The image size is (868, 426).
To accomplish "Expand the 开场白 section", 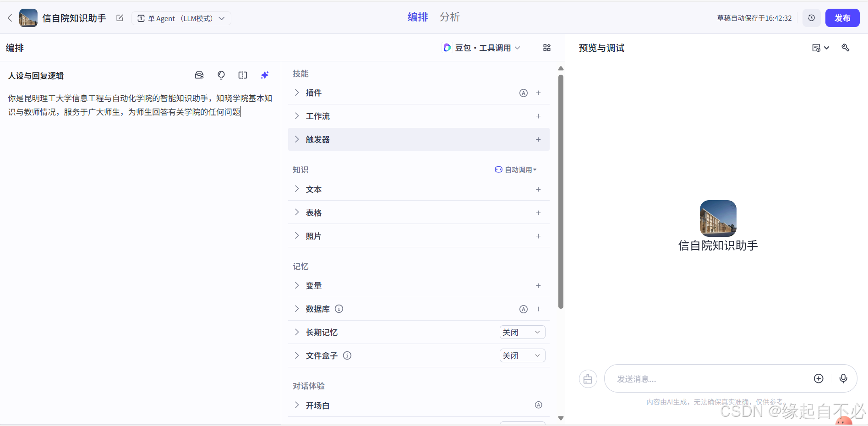I will point(297,405).
